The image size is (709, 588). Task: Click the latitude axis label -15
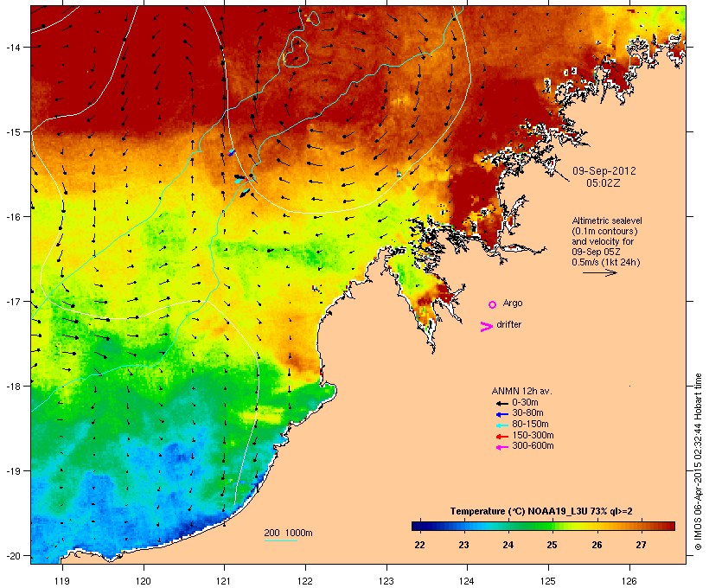point(12,132)
